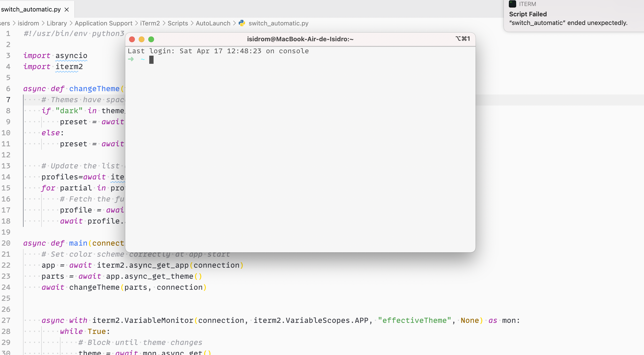Maximize the iTerm window with green button
This screenshot has height=355, width=644.
(x=151, y=39)
